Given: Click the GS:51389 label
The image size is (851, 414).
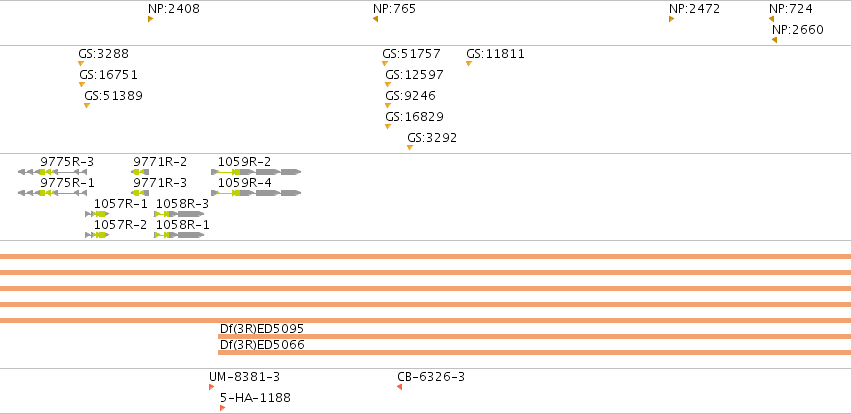Looking at the screenshot, I should [113, 96].
